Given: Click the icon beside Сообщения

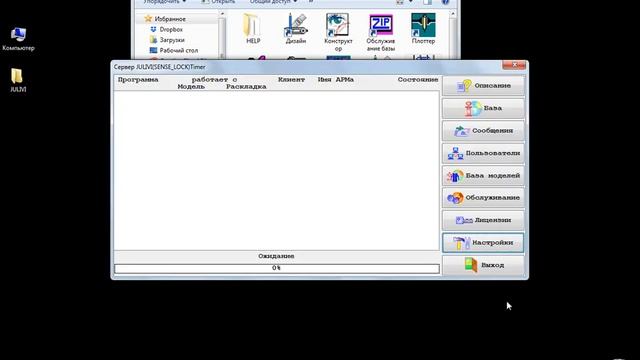Looking at the screenshot, I should (x=462, y=131).
